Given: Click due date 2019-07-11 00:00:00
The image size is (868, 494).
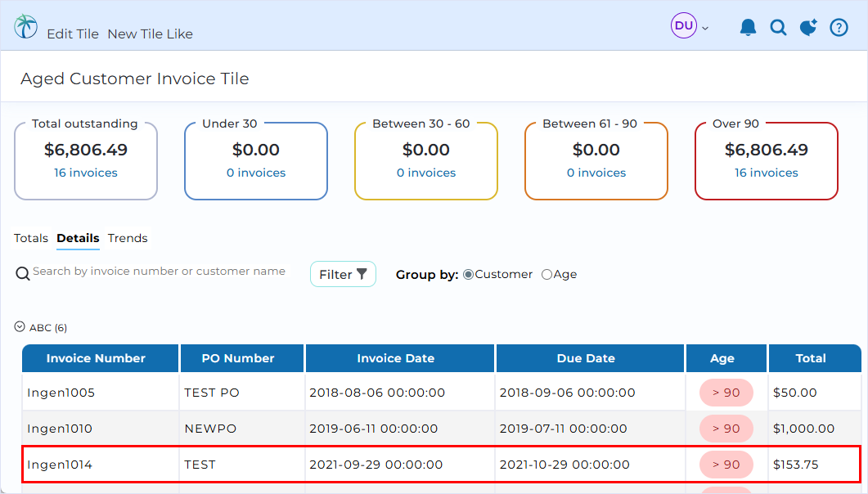Looking at the screenshot, I should point(564,429).
